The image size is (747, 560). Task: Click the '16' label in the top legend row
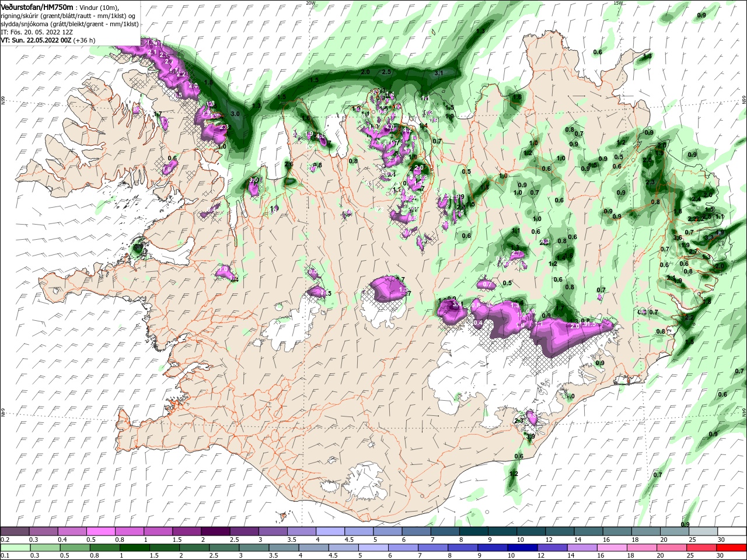[x=607, y=540]
